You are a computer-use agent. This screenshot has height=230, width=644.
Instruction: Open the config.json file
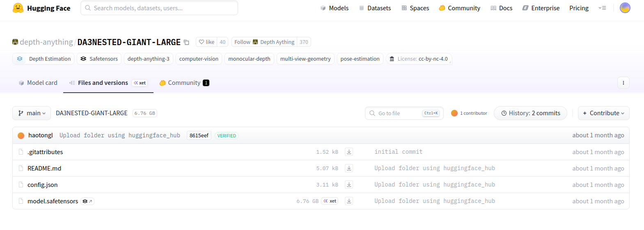(x=43, y=184)
